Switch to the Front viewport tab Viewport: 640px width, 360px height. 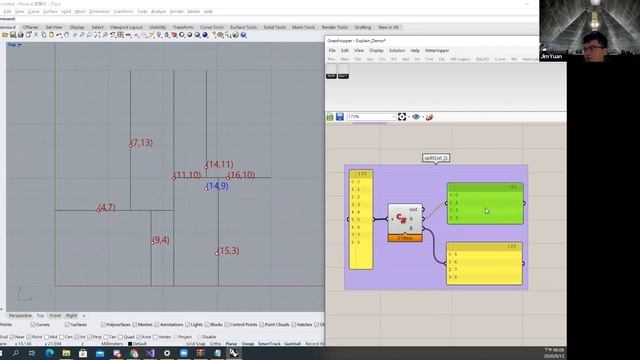pyautogui.click(x=55, y=316)
